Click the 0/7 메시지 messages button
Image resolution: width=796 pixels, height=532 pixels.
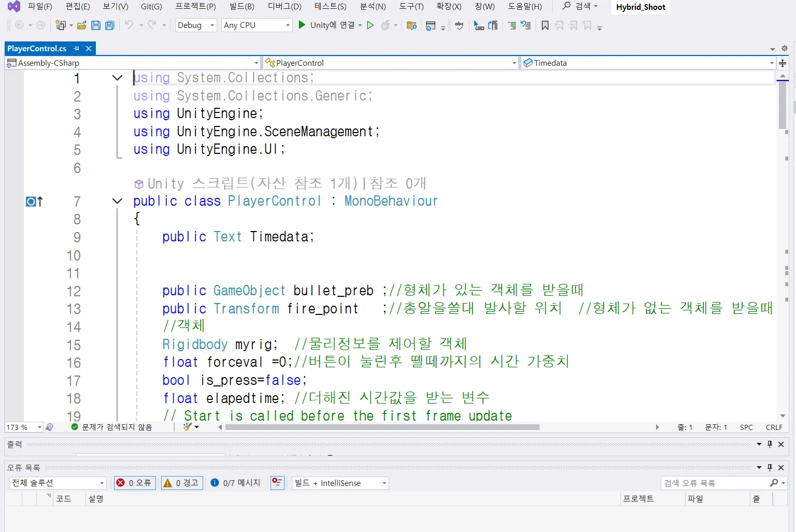(236, 483)
